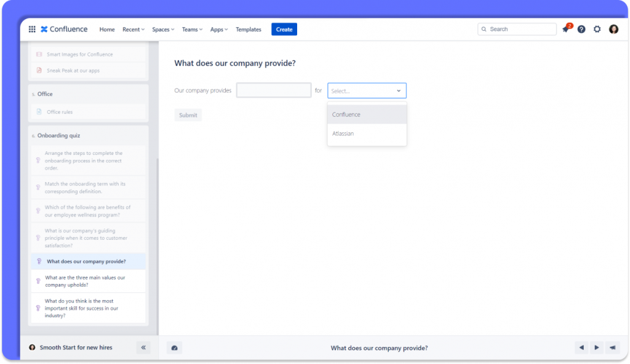Open the help question mark icon
Image resolution: width=630 pixels, height=364 pixels.
581,30
